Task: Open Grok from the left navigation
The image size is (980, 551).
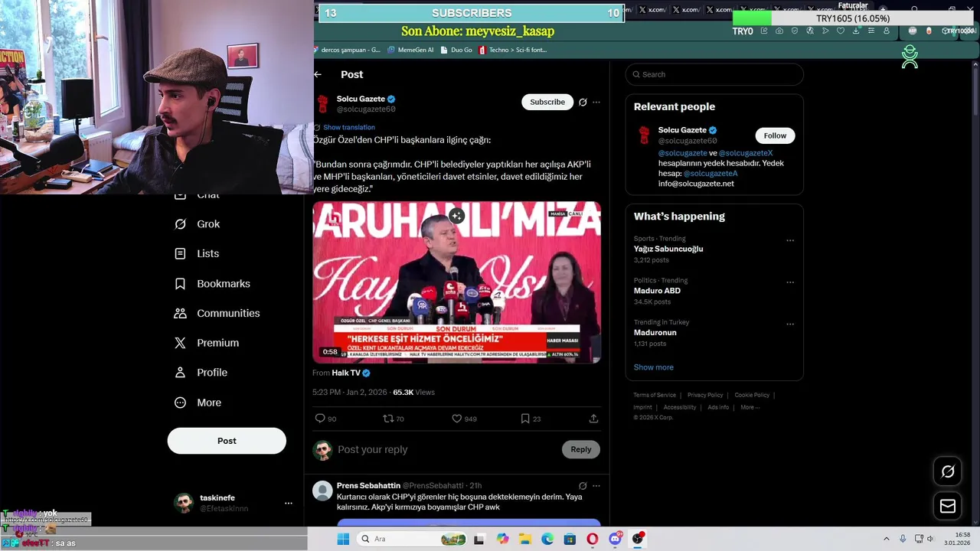Action: [x=198, y=224]
